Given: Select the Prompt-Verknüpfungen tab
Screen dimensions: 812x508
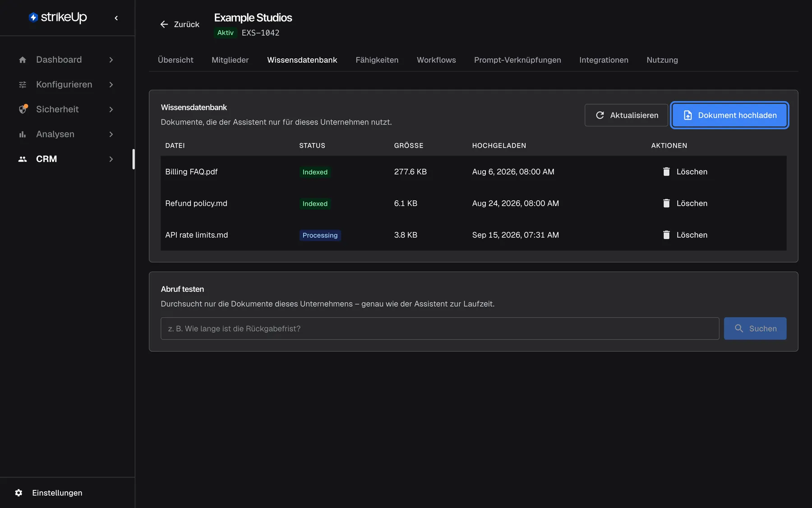Looking at the screenshot, I should pos(517,60).
